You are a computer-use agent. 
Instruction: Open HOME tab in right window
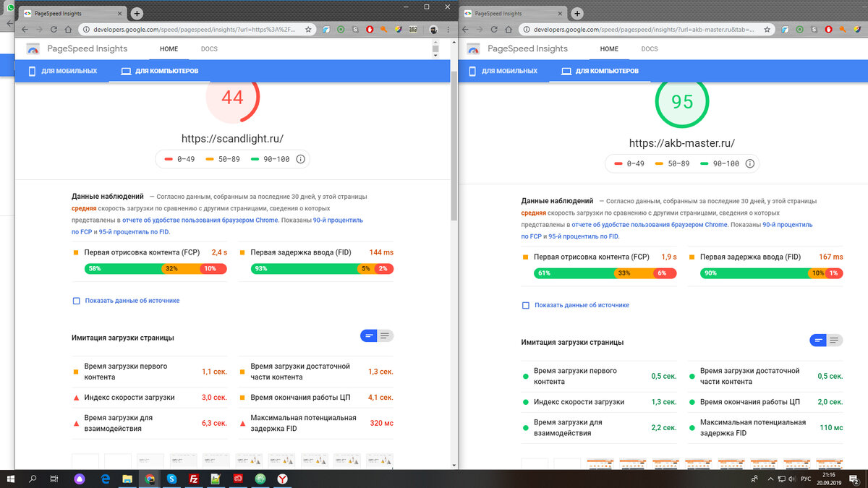click(x=609, y=49)
